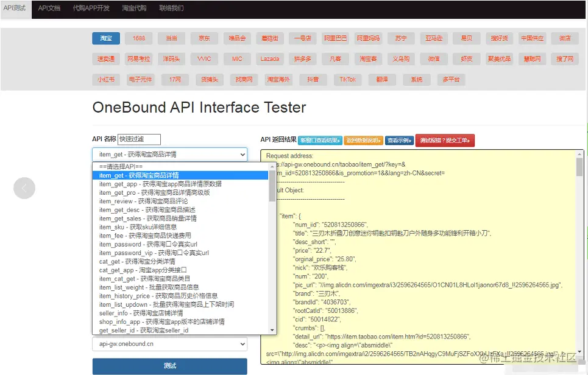Switch to the 抖音 platform
588x375 pixels.
[313, 79]
